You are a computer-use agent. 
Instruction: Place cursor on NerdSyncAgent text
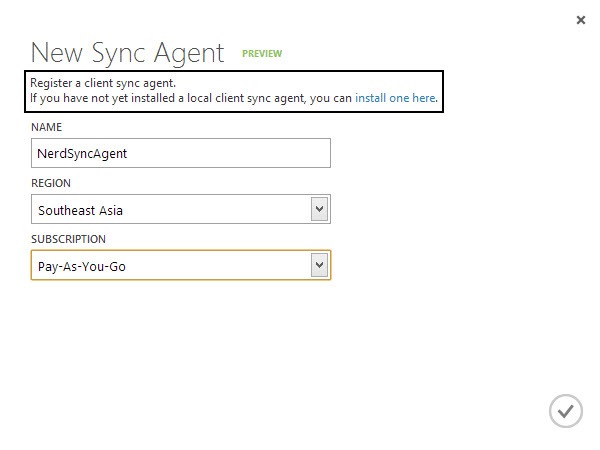pos(82,154)
